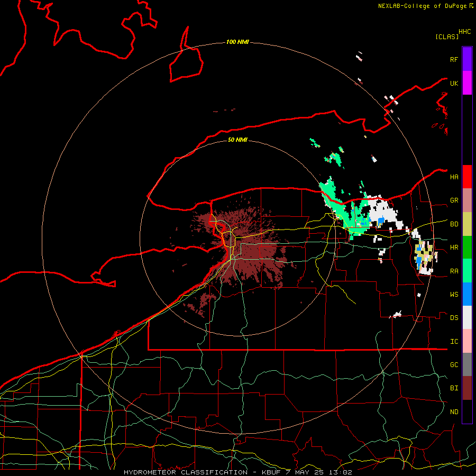Click the HHC product label

click(464, 32)
